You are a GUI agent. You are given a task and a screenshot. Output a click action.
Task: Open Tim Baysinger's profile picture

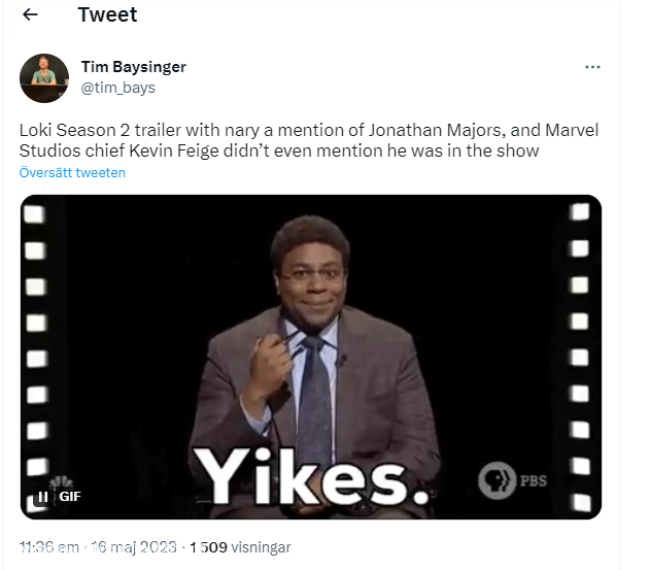click(x=44, y=78)
